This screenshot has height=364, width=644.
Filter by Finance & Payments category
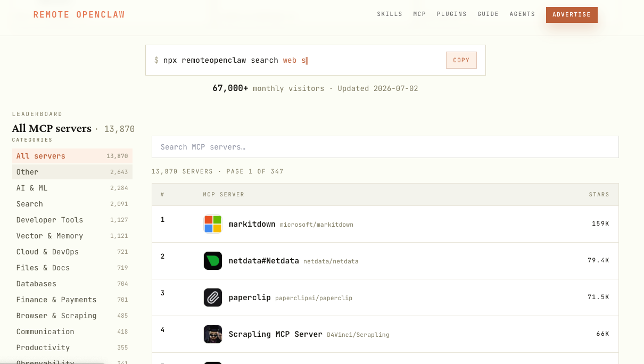72,300
